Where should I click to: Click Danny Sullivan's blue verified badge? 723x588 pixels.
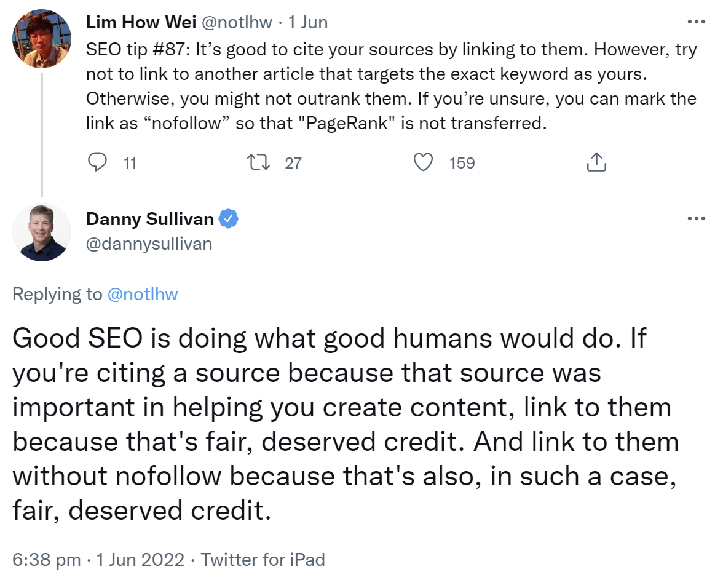point(229,218)
